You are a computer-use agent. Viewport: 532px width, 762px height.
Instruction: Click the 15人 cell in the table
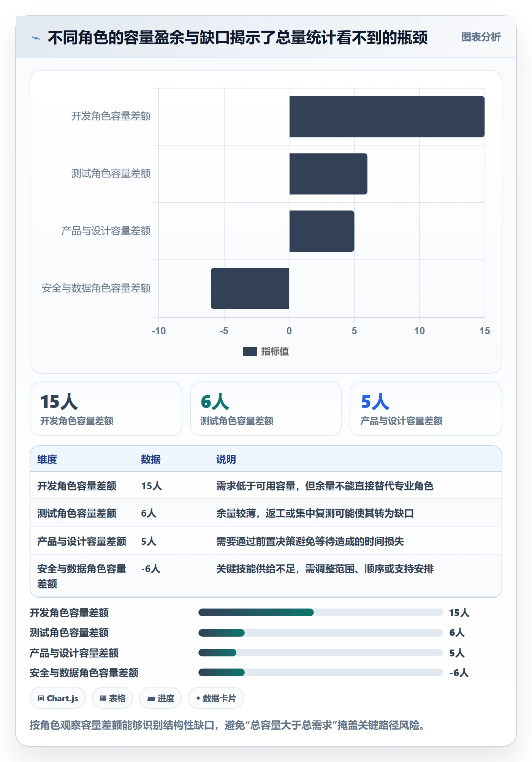[152, 486]
